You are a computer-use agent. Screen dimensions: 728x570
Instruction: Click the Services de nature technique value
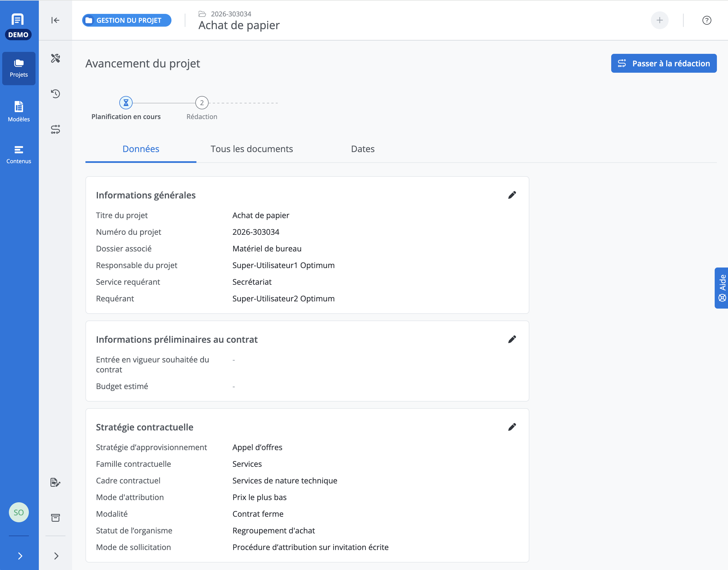[285, 481]
